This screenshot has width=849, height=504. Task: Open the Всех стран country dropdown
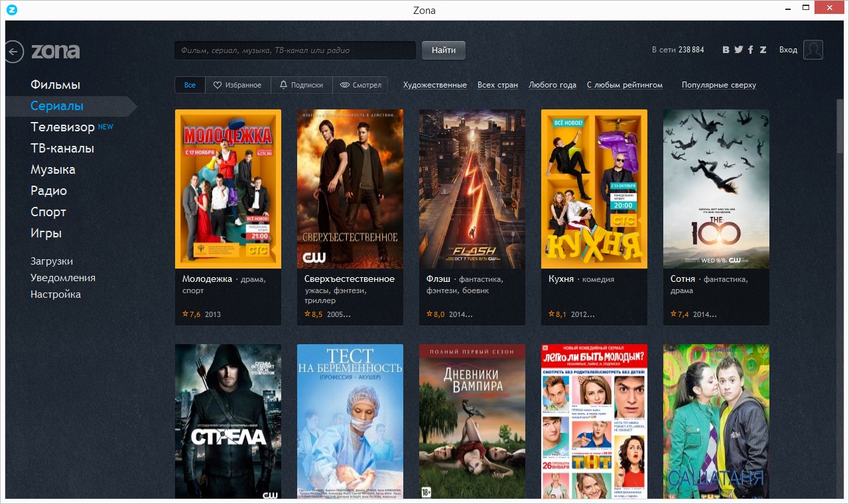tap(497, 85)
